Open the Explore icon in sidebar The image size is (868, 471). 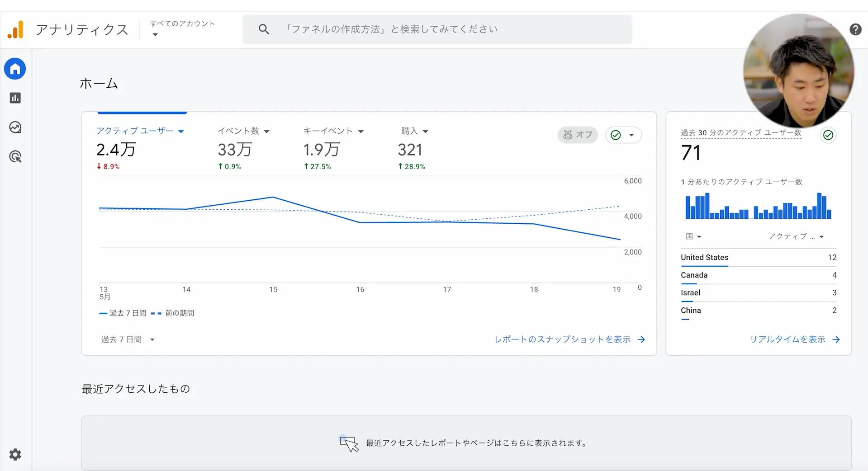[x=15, y=127]
